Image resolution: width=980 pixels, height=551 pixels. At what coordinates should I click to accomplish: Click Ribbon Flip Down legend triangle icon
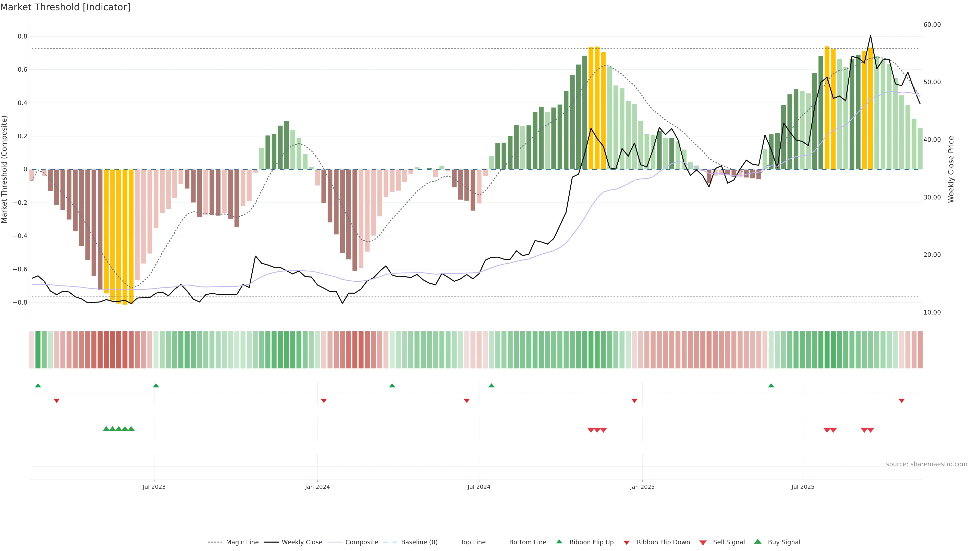[x=627, y=542]
